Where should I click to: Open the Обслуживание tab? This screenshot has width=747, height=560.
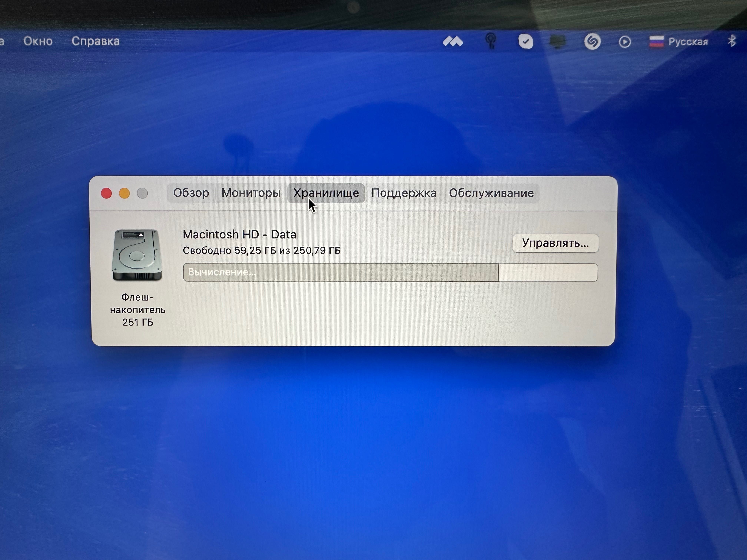[491, 193]
